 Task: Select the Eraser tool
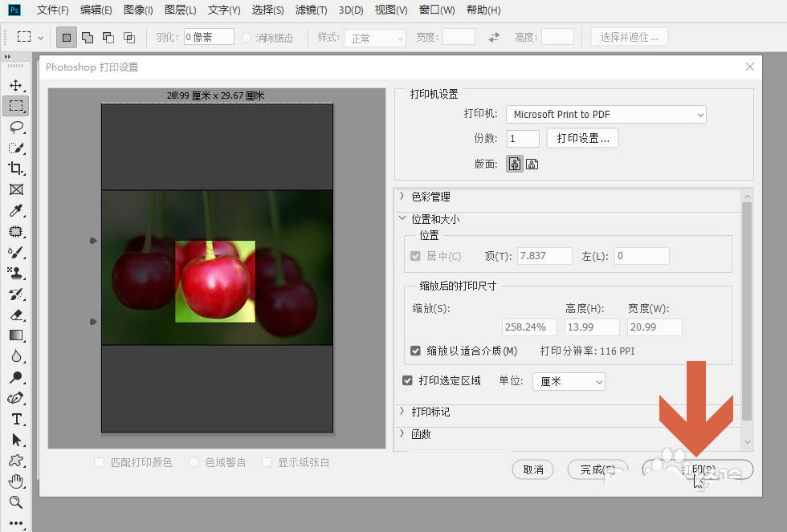[16, 315]
